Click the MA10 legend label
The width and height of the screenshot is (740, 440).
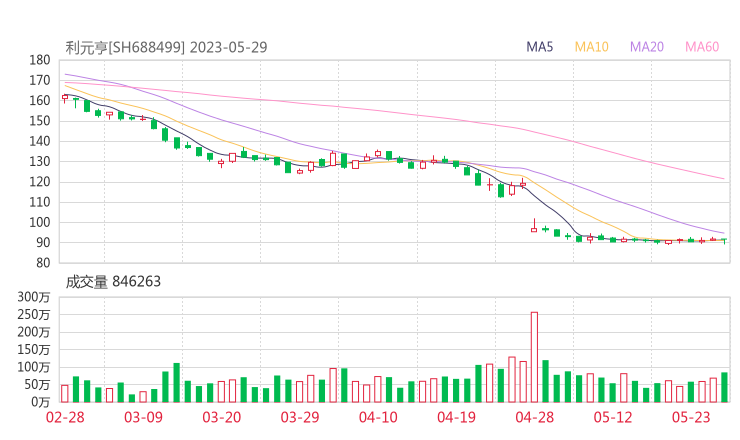pos(591,47)
